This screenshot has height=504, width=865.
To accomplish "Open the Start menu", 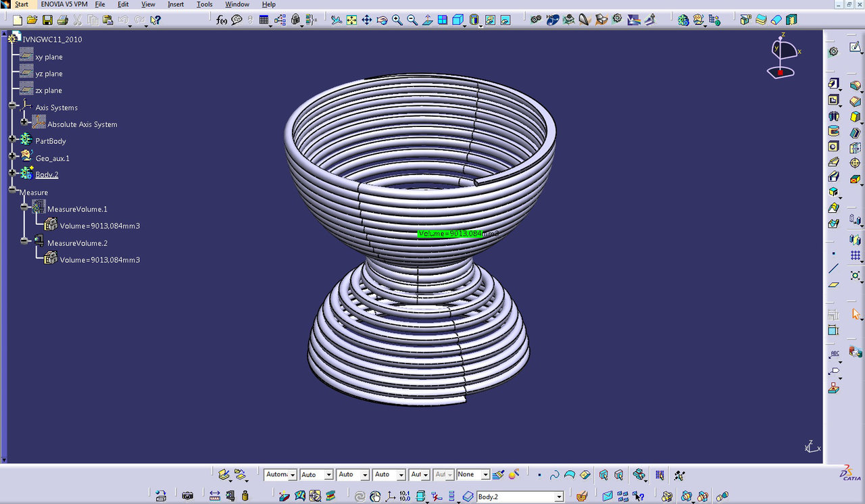I will (22, 4).
